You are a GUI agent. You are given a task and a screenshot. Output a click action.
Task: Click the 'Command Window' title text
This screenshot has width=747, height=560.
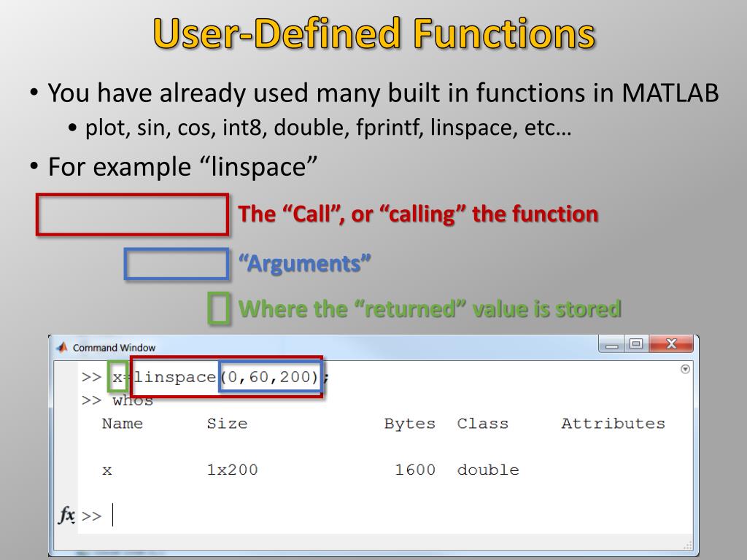pyautogui.click(x=114, y=348)
